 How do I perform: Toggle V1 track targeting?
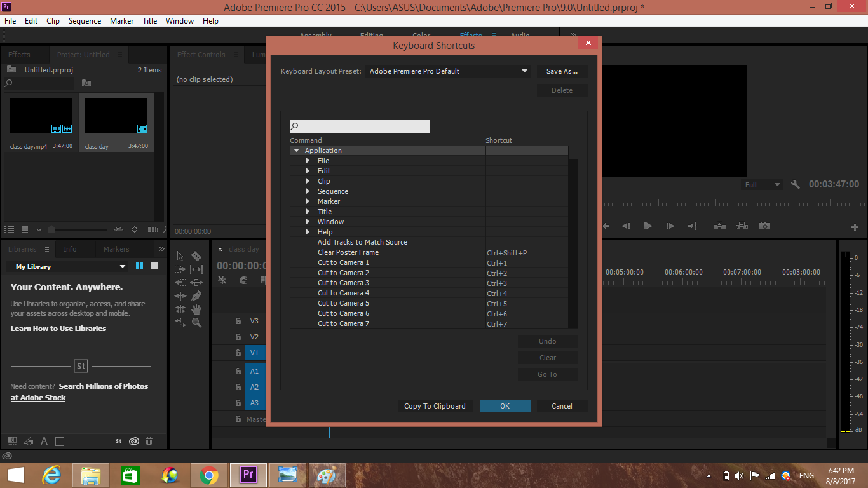pyautogui.click(x=254, y=353)
